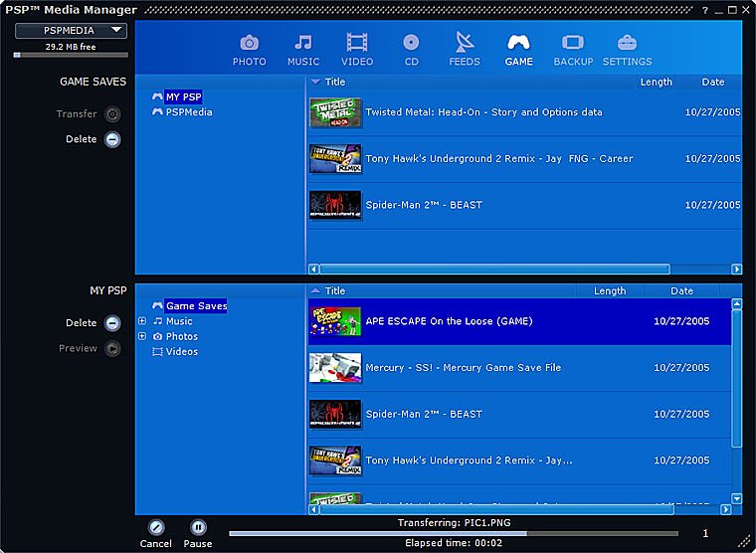Open the GAME controller icon
The height and width of the screenshot is (553, 756).
519,43
